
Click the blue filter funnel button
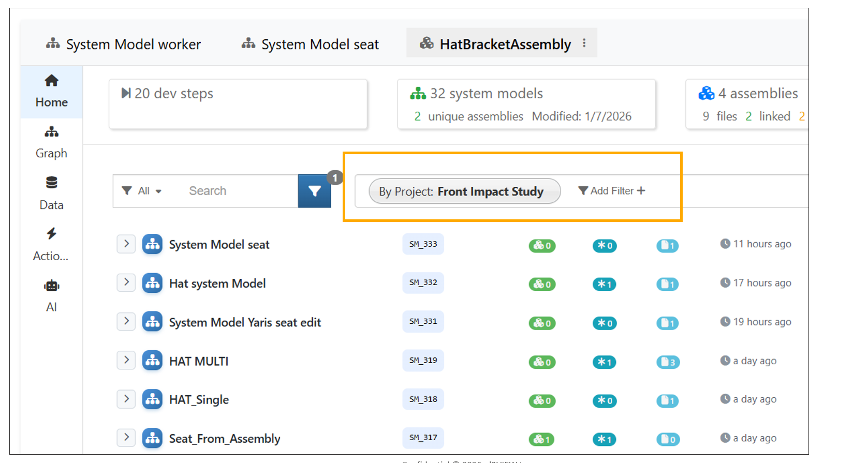[x=314, y=191]
